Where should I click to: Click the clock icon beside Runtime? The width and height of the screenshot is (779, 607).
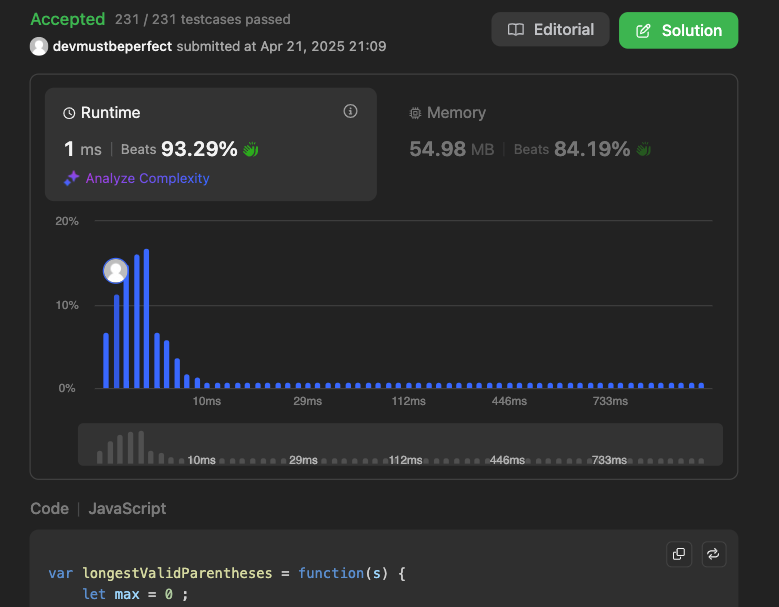click(x=69, y=113)
